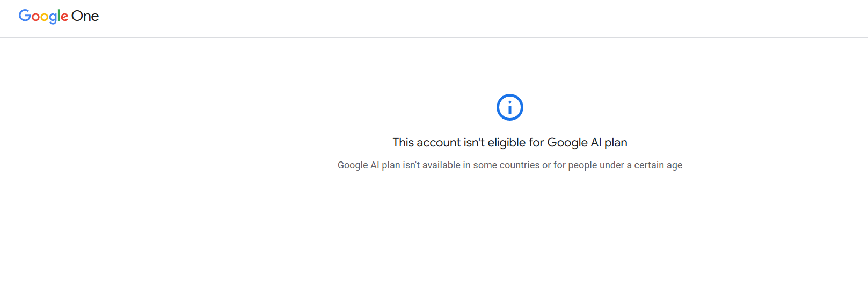
Task: Click the word "available" in the description
Action: 441,165
